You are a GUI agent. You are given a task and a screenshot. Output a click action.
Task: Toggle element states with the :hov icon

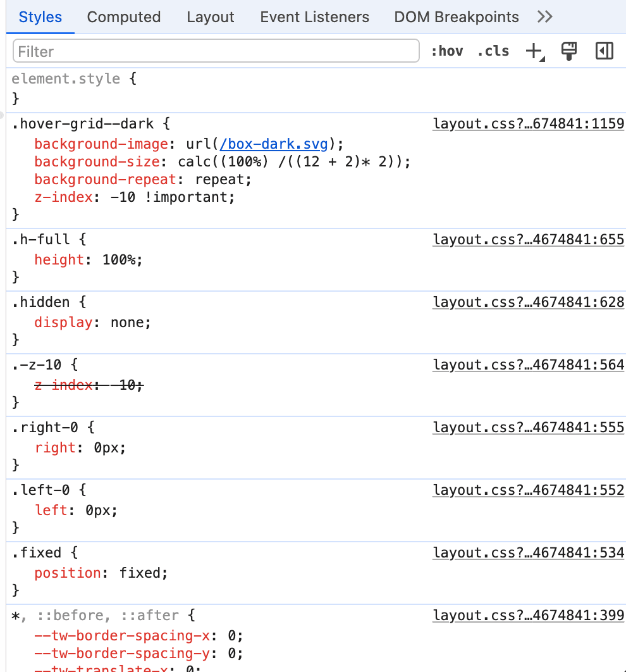pyautogui.click(x=447, y=51)
